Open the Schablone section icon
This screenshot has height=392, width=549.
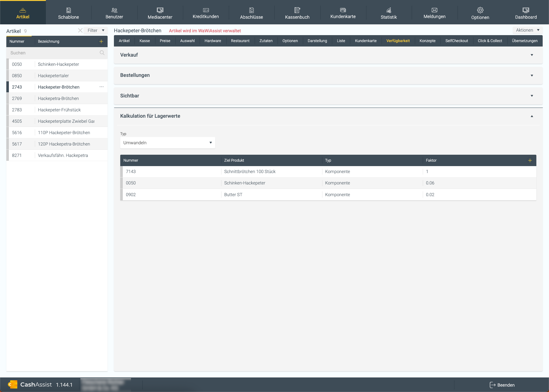(x=68, y=10)
